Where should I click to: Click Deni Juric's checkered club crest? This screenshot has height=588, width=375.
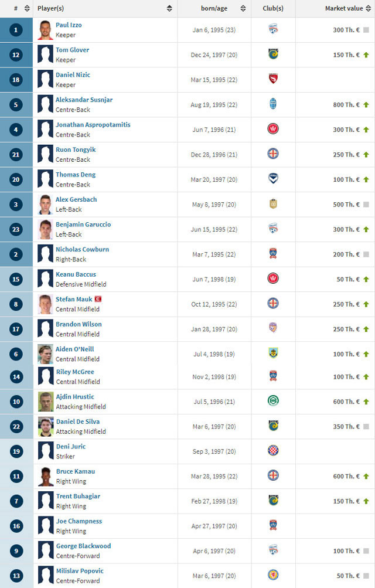pos(273,450)
